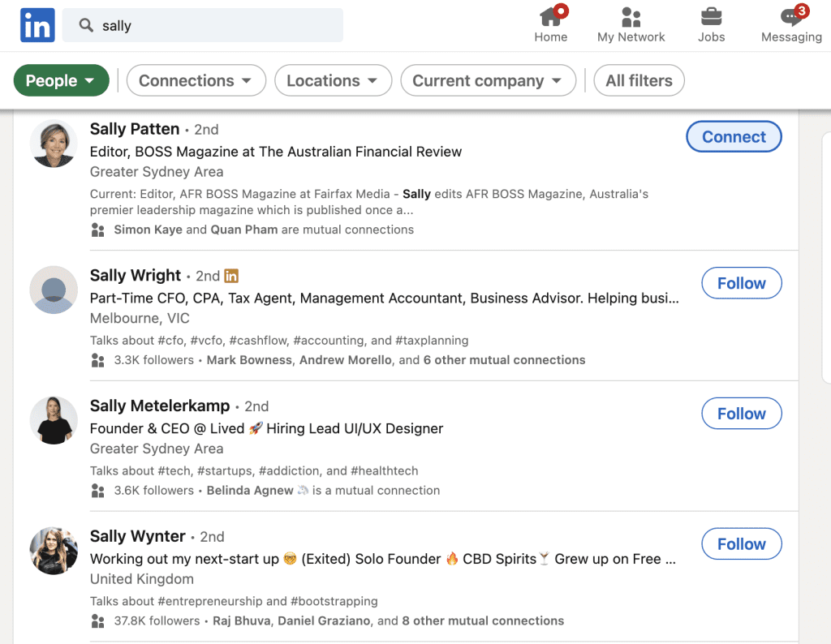Click mutual connections icon under Sally Patten
Viewport: 831px width, 644px height.
coord(97,230)
